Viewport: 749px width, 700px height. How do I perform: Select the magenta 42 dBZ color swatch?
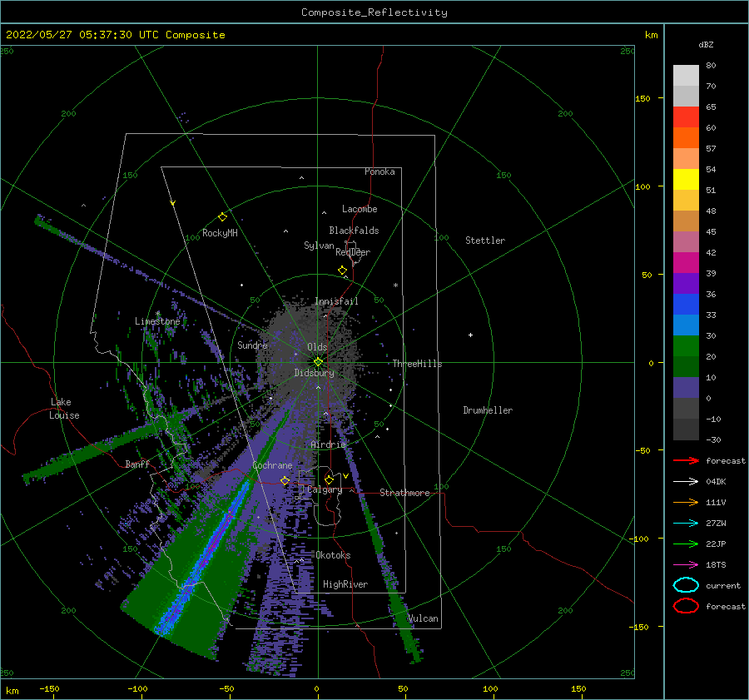(x=686, y=263)
